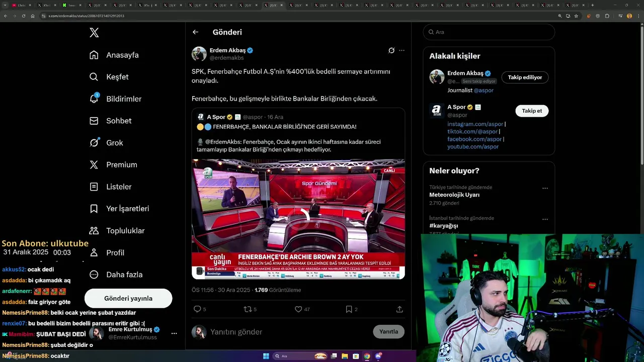Screen dimensions: 644x362
Task: Open the post's three-dot more menu
Action: click(x=401, y=50)
